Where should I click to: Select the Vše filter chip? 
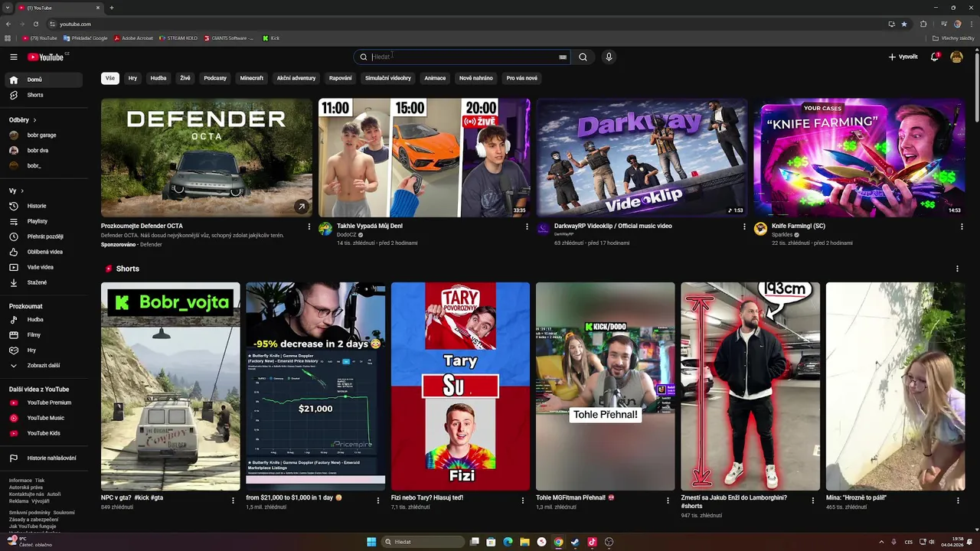[110, 78]
